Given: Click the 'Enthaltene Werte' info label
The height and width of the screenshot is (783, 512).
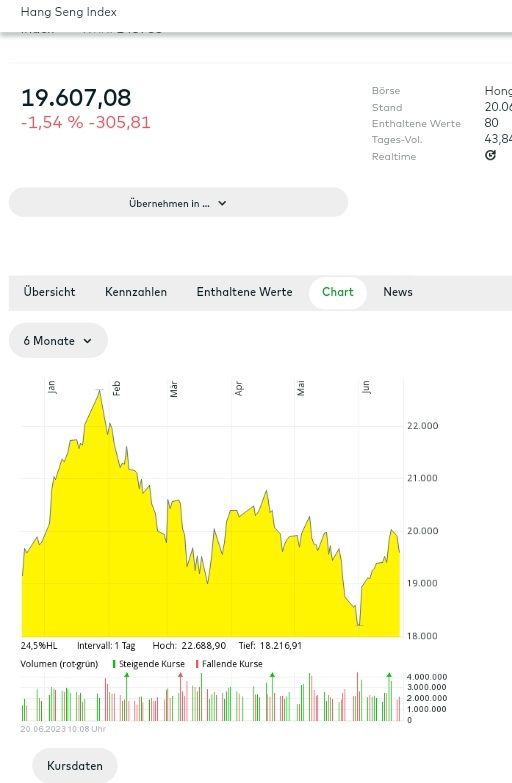Looking at the screenshot, I should [416, 124].
